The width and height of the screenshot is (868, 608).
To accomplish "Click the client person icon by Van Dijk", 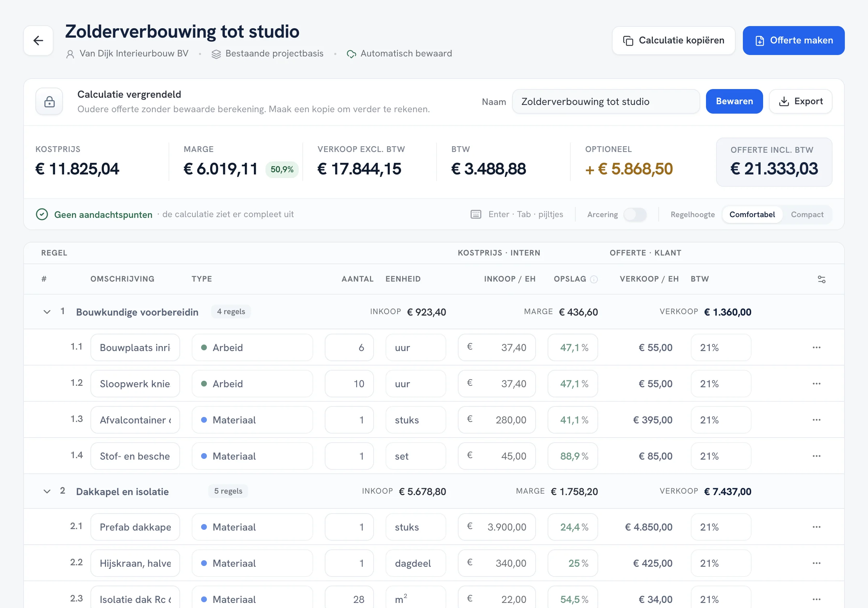I will (x=70, y=54).
